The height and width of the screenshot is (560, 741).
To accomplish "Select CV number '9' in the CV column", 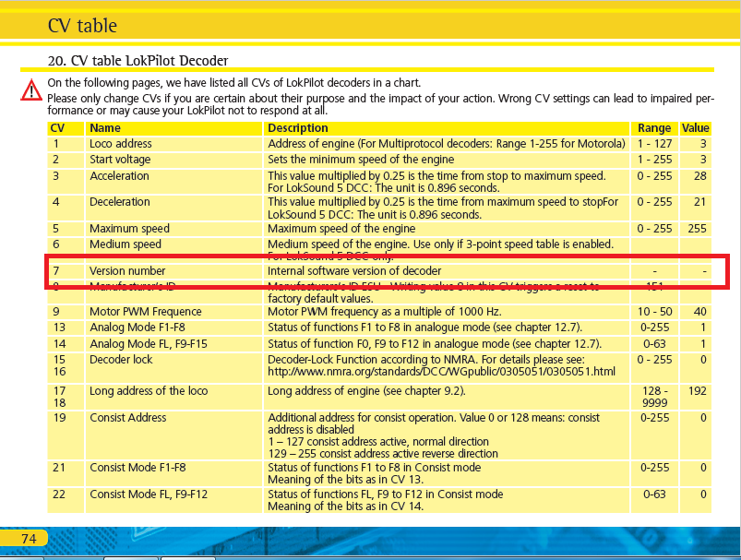I will (x=56, y=312).
